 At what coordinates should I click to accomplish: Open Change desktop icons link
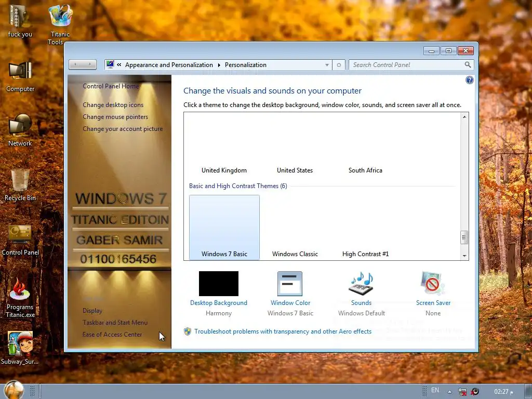click(113, 105)
